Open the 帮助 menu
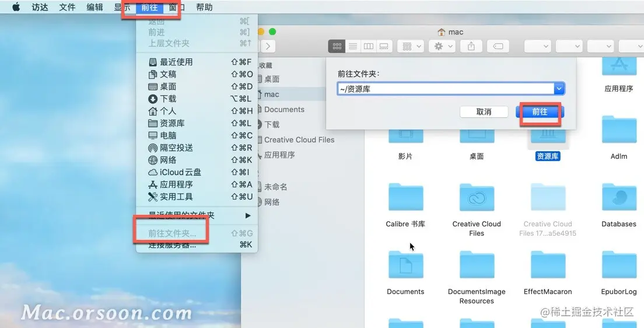Viewport: 644px width, 328px height. (204, 7)
